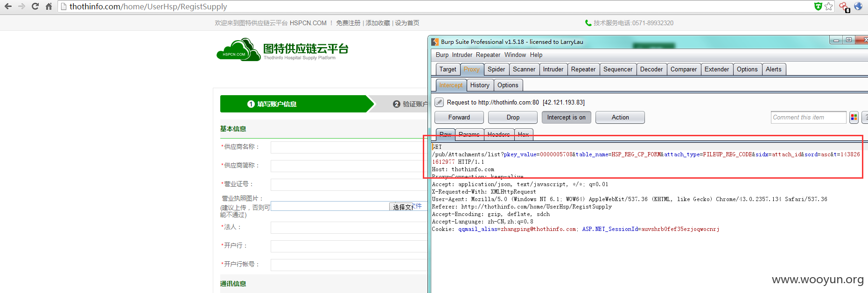Bookmark the page with star icon
The image size is (868, 293).
coord(829,7)
